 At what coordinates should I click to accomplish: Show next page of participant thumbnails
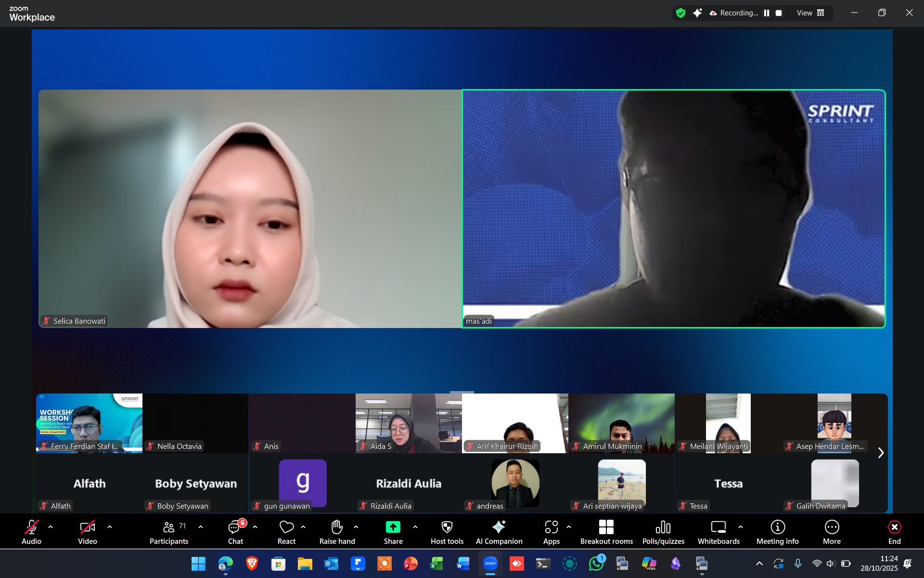pyautogui.click(x=881, y=453)
